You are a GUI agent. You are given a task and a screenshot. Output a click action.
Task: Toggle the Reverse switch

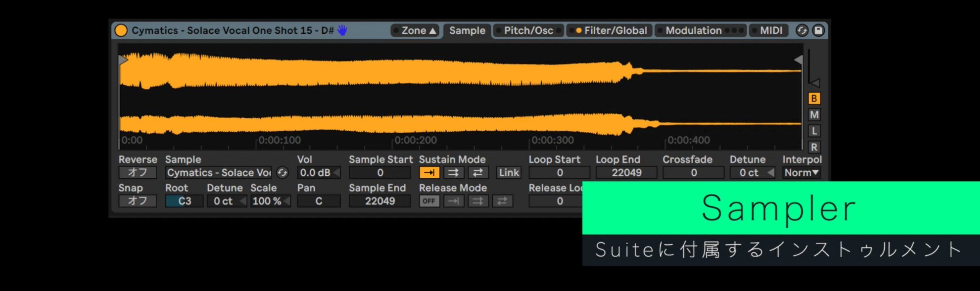coord(137,173)
